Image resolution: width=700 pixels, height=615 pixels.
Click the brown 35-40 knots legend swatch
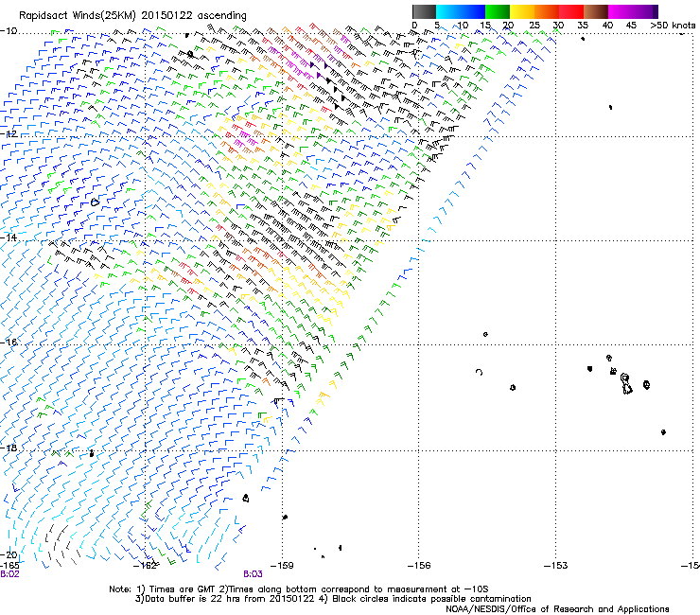[596, 11]
